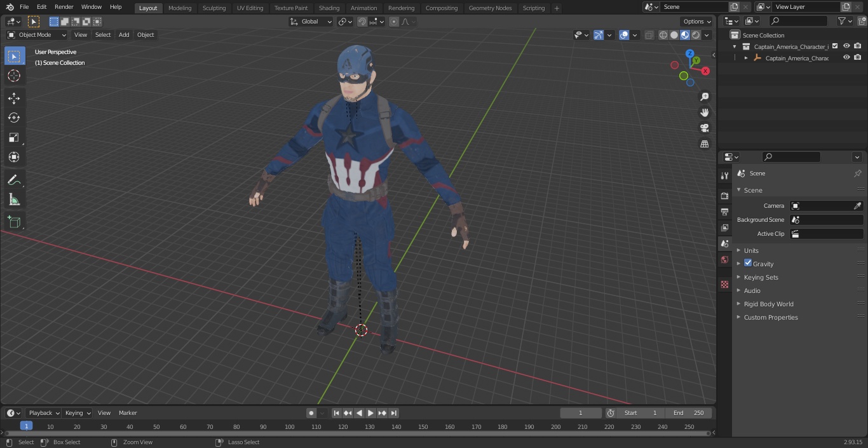This screenshot has width=868, height=448.
Task: Toggle auto keying record button
Action: pyautogui.click(x=311, y=413)
